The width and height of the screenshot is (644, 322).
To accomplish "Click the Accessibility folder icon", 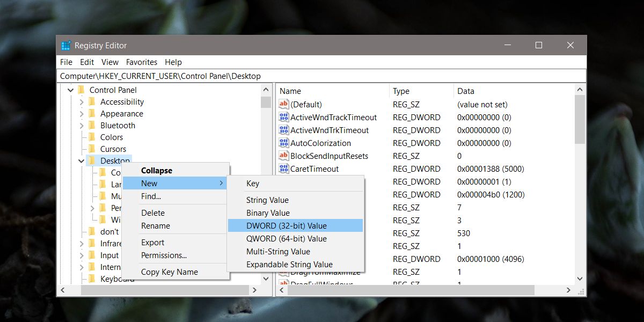I will pos(92,101).
